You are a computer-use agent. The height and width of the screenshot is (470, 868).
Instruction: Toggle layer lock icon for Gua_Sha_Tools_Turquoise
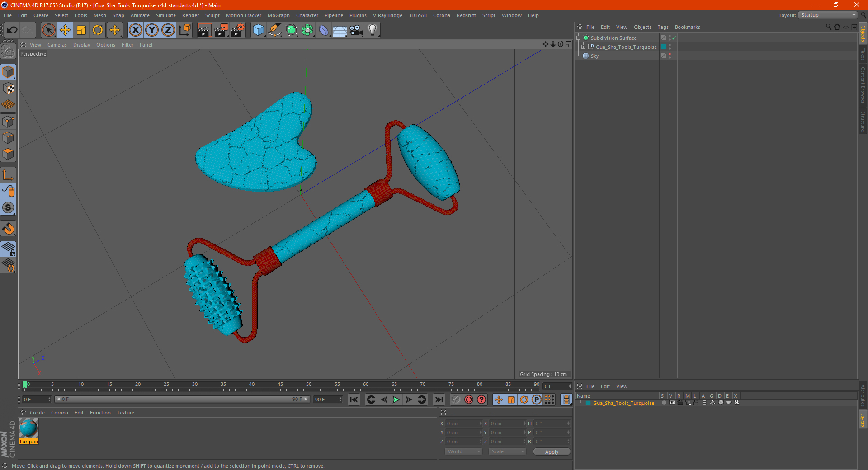(x=696, y=403)
